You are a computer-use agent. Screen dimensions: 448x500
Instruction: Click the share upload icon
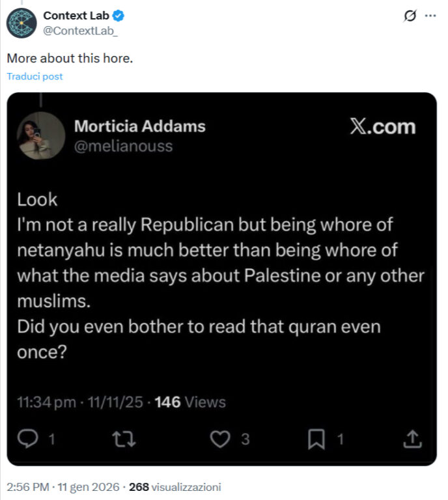[413, 439]
